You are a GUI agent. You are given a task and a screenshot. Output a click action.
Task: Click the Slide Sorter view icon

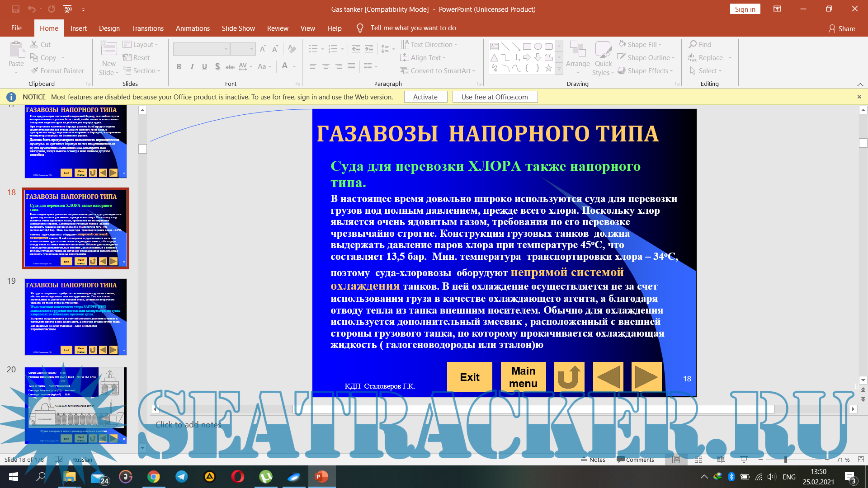click(x=698, y=460)
